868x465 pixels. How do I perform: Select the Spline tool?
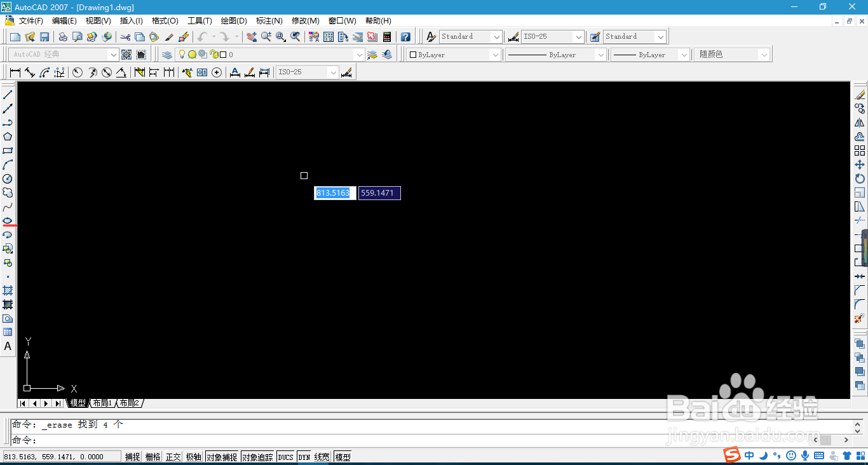(8, 206)
